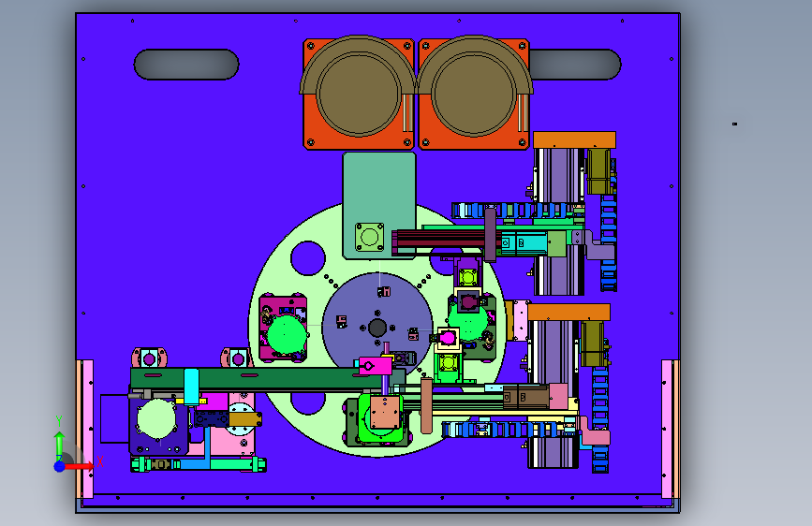The image size is (812, 526).
Task: Select the salmon square block at the bottom station
Action: coord(386,412)
